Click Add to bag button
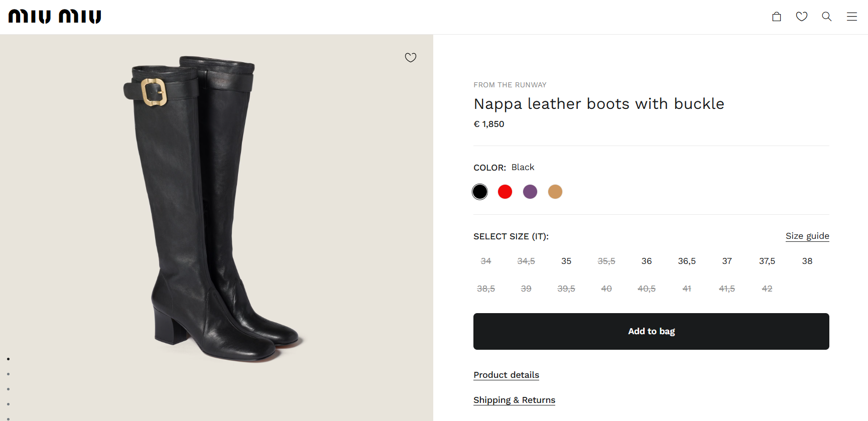Screen dimensions: 868x421 tap(651, 331)
